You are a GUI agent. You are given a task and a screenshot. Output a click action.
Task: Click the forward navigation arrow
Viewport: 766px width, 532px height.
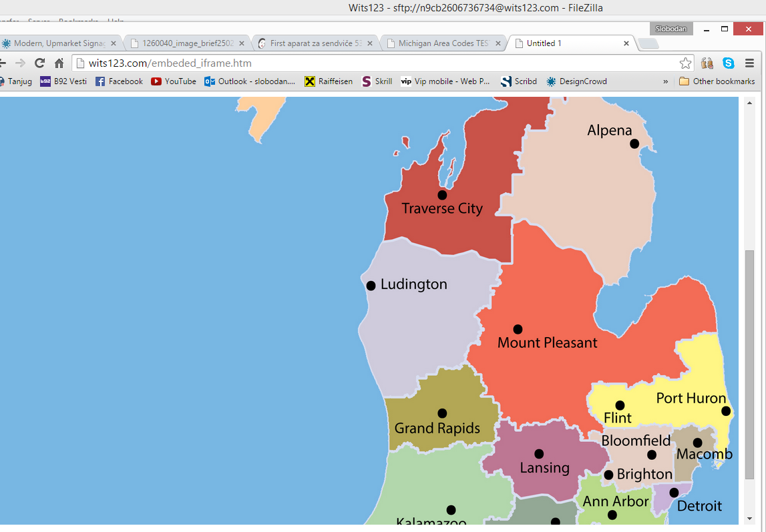pos(20,63)
